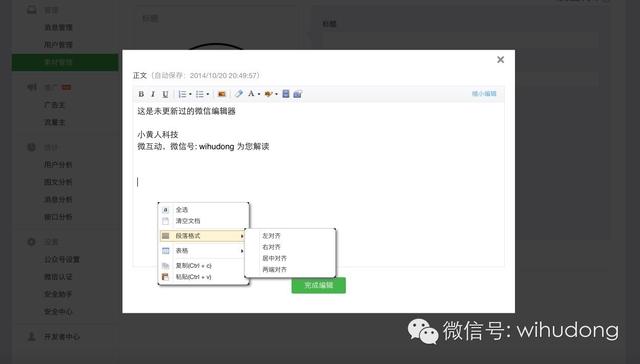
Task: Click the management icon atop the sidebar
Action: [x=31, y=10]
